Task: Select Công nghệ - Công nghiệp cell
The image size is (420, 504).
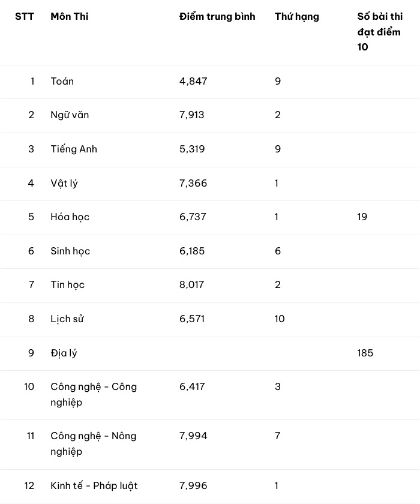Action: (x=94, y=394)
